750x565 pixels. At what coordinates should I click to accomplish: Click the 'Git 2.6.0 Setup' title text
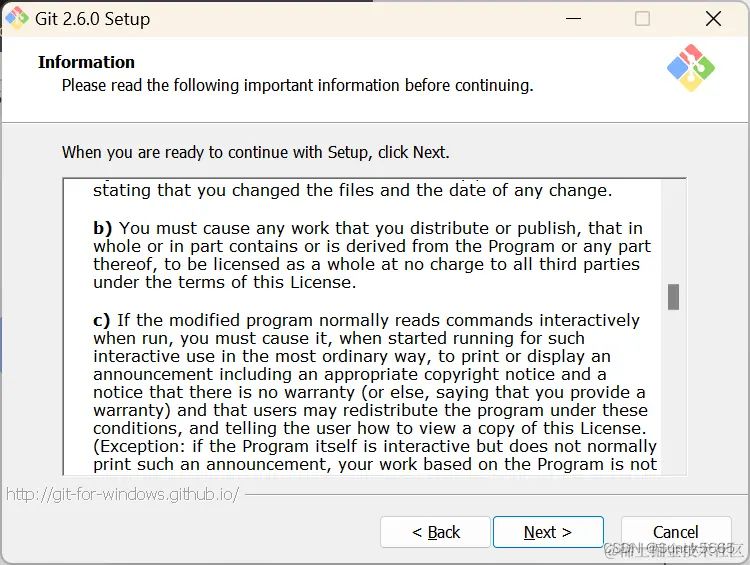pyautogui.click(x=92, y=19)
